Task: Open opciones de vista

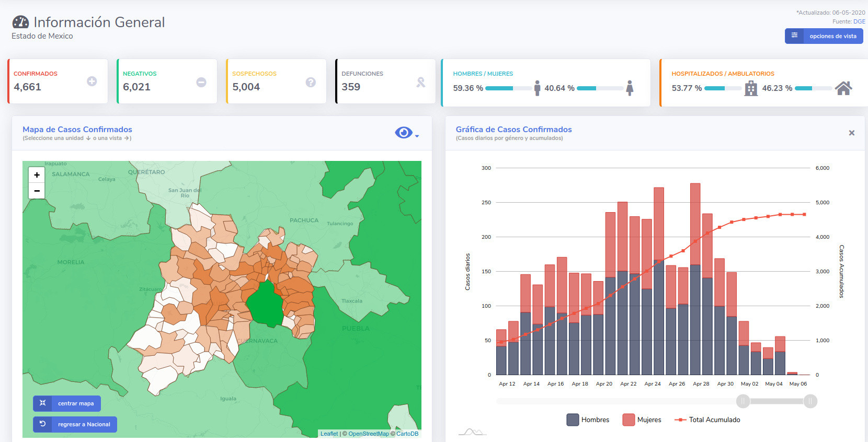Action: 824,36
